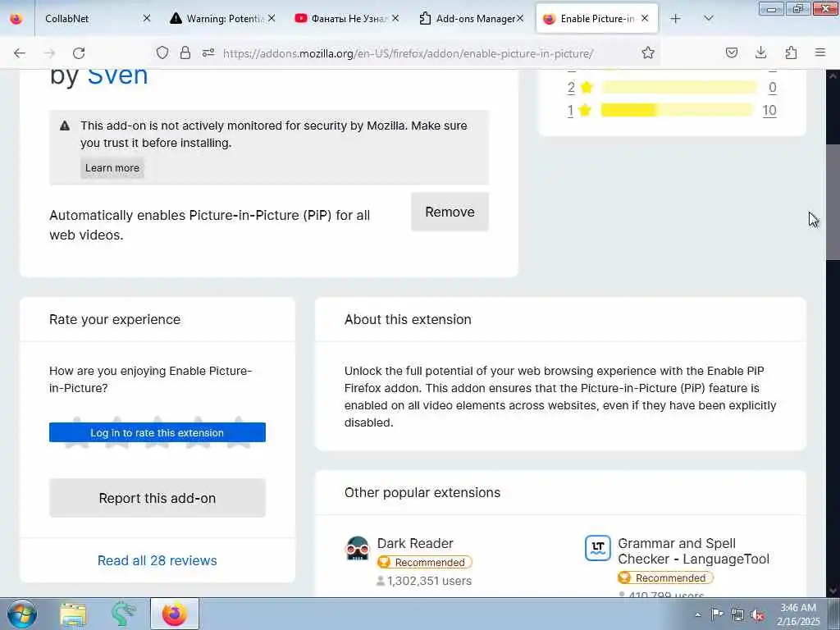Click Firefox taskbar button
The height and width of the screenshot is (630, 840).
[174, 614]
